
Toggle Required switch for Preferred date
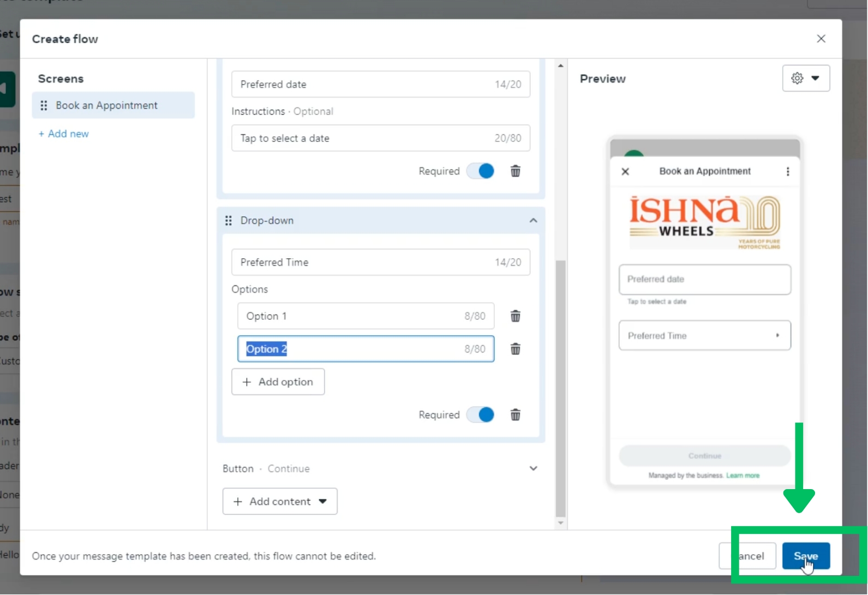coord(481,171)
